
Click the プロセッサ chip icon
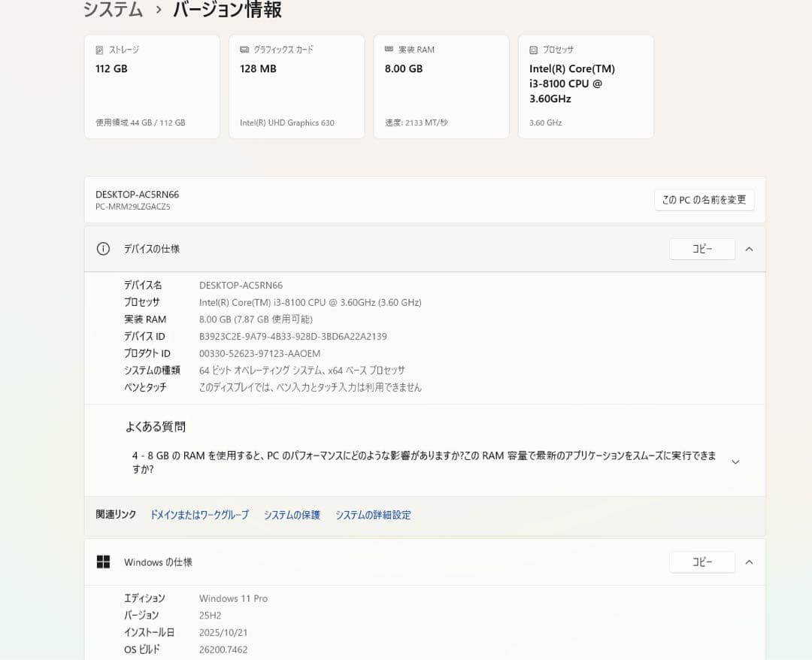[x=535, y=50]
